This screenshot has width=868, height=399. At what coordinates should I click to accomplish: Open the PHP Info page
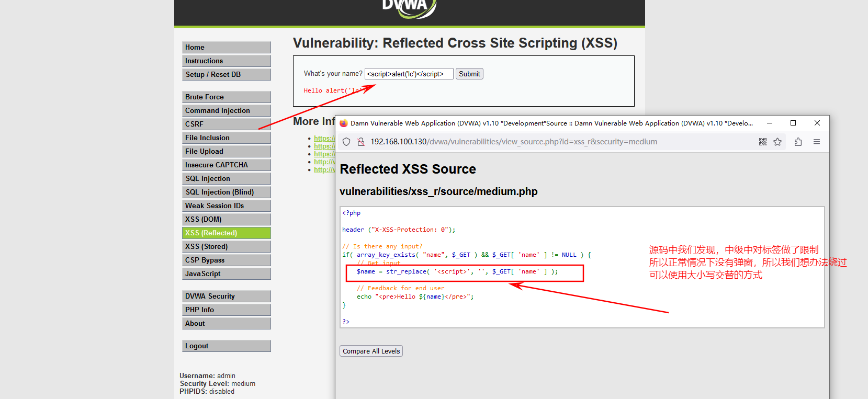[227, 310]
